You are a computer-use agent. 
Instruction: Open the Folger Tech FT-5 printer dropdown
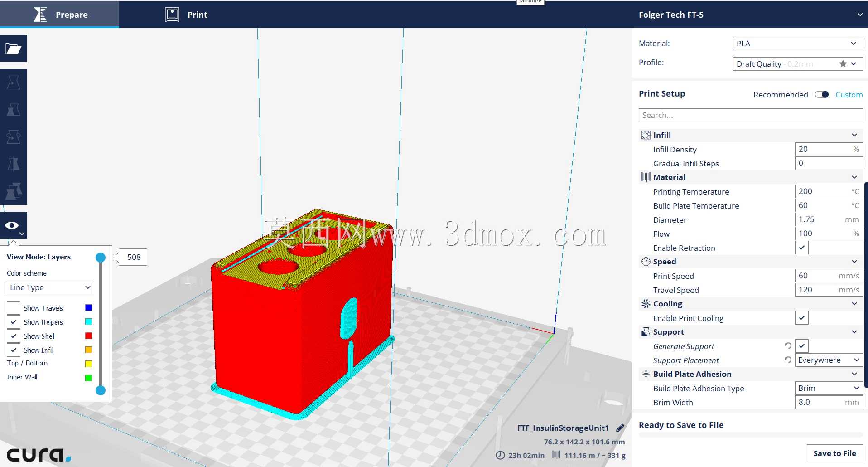tap(750, 15)
